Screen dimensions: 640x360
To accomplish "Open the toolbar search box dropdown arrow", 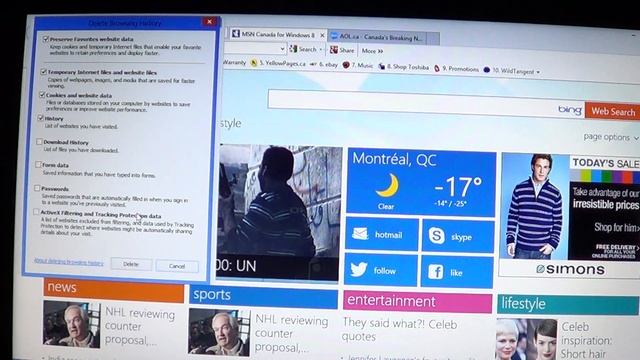I will [282, 49].
